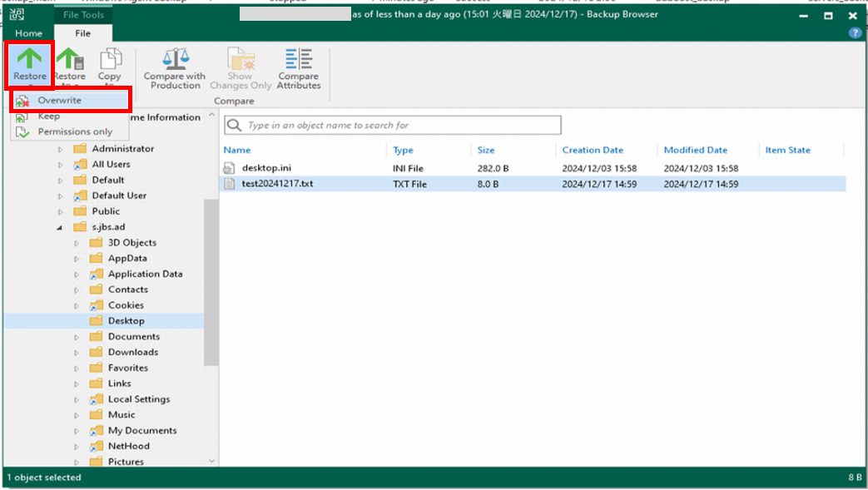The height and width of the screenshot is (490, 868).
Task: Click the tree scroll up arrow
Action: point(211,115)
